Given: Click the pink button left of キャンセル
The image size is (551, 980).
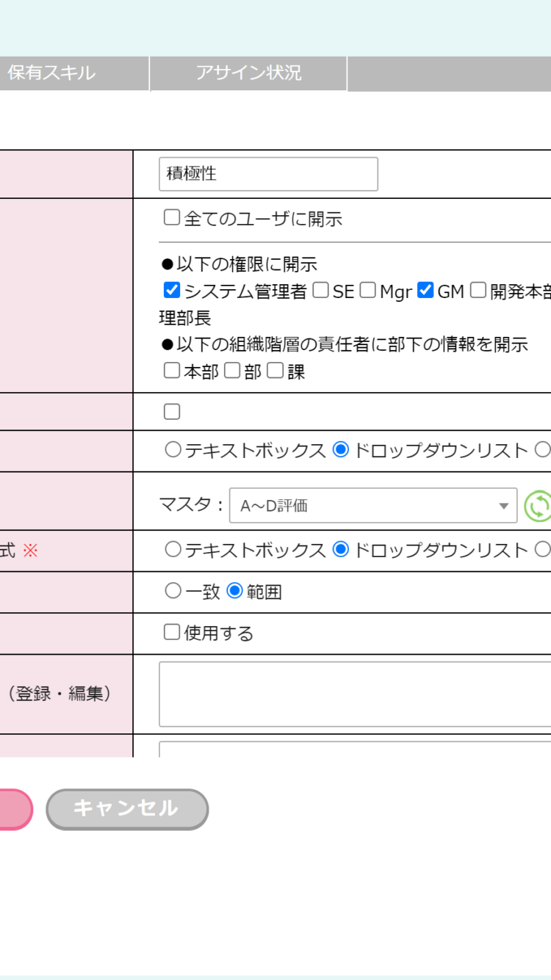Looking at the screenshot, I should point(13,809).
